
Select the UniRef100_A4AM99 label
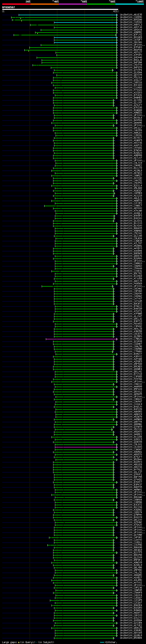click(131, 387)
